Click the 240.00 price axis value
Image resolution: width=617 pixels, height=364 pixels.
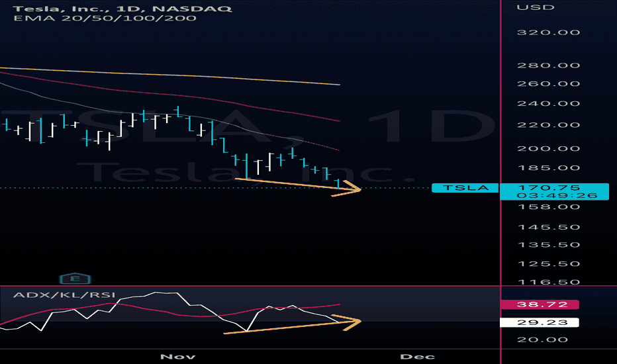pos(549,103)
